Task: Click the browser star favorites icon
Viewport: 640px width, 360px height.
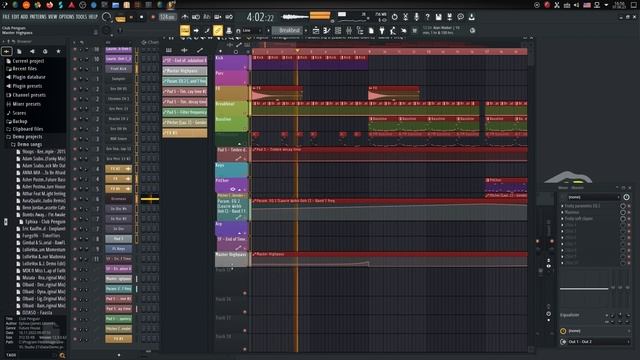Action: 58,51
